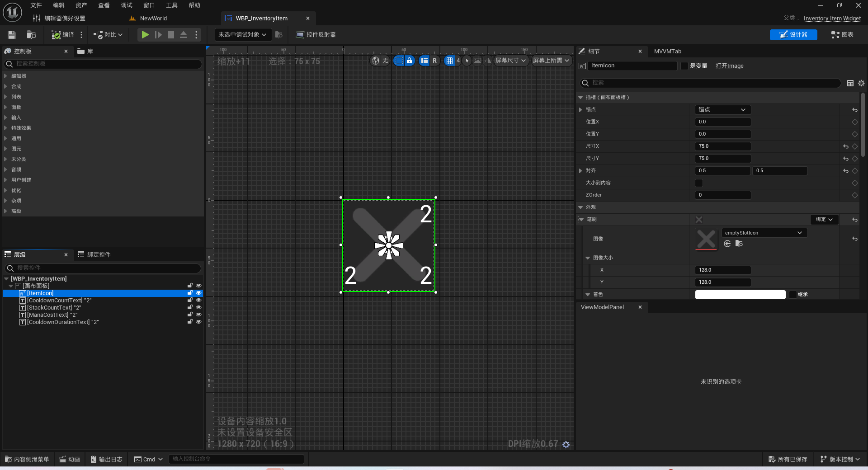The width and height of the screenshot is (868, 470).
Task: Toggle lock on StackCountText widget
Action: click(190, 308)
